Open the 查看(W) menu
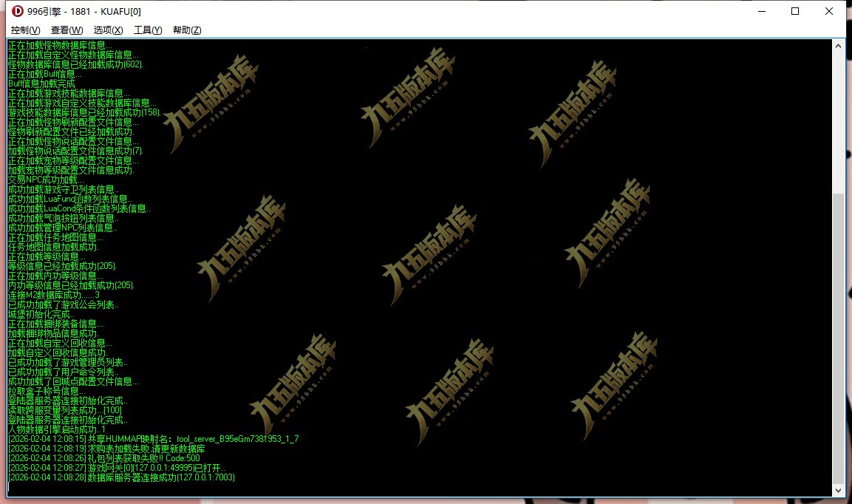Viewport: 852px width, 504px height. click(67, 30)
